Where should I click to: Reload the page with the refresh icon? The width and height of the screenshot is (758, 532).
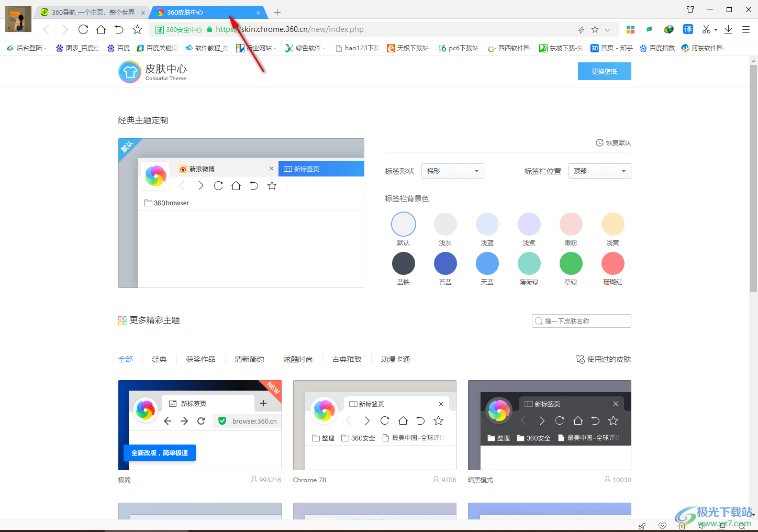(x=83, y=29)
